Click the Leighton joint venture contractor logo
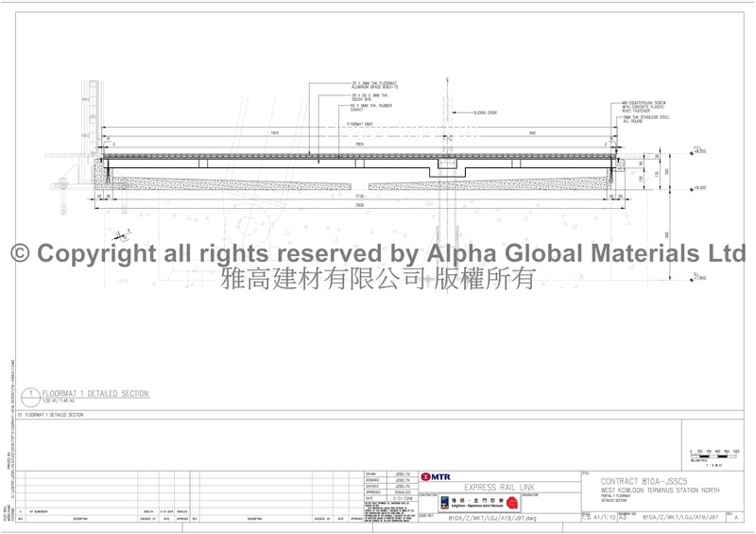The height and width of the screenshot is (534, 756). [x=465, y=503]
